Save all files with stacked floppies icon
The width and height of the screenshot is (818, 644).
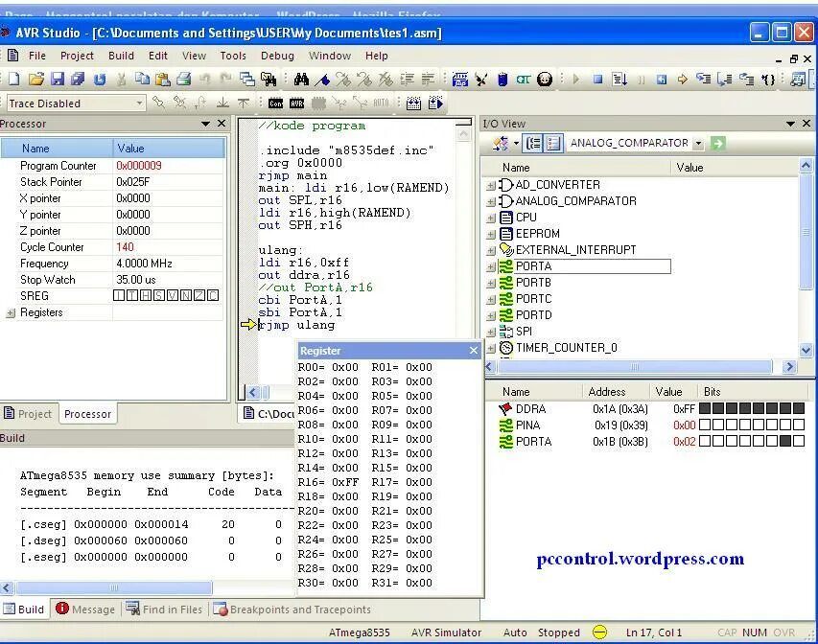tap(78, 80)
